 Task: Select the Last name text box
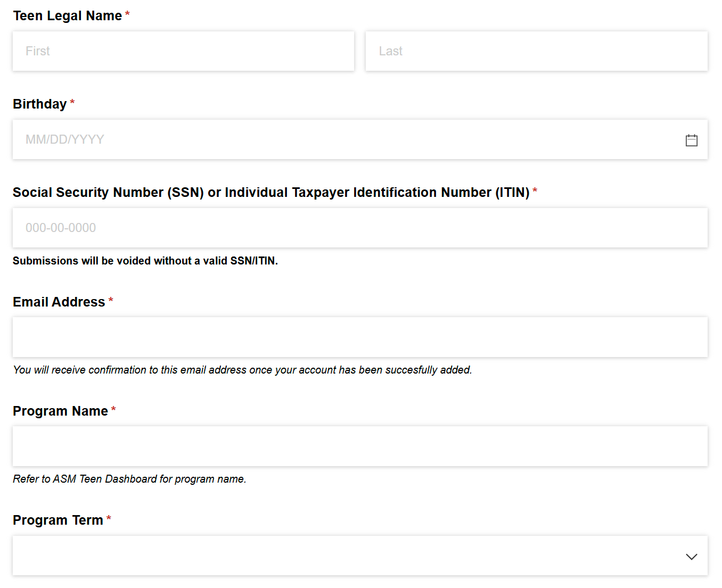coord(536,51)
